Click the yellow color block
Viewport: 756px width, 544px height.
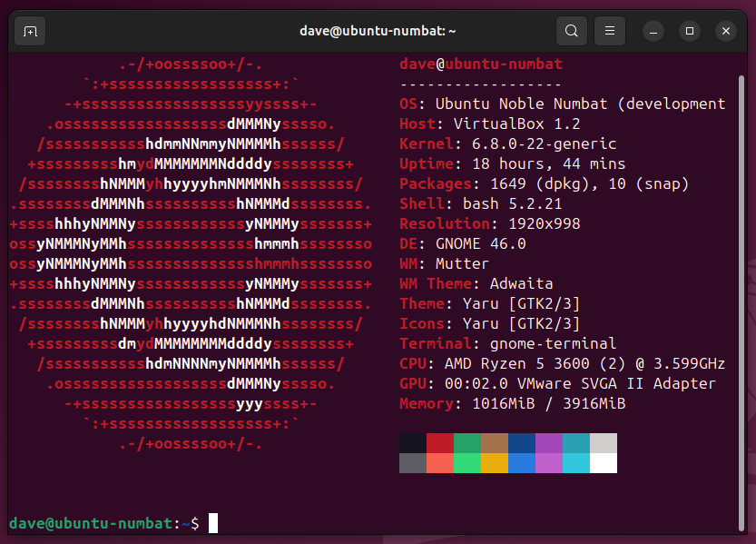tap(495, 463)
